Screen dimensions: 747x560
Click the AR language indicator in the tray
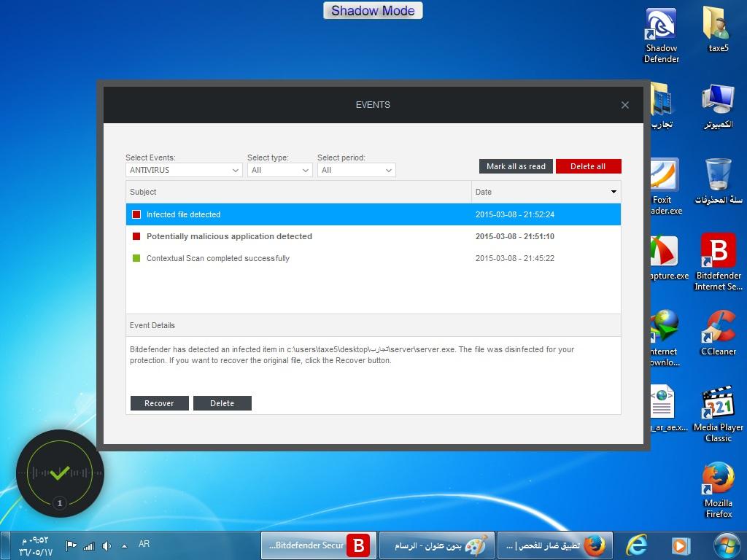[144, 544]
